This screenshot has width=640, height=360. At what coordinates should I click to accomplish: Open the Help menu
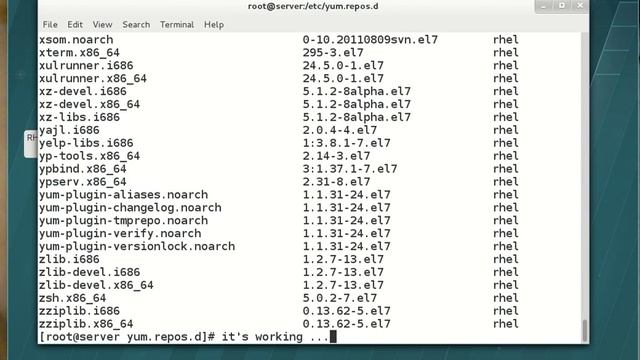[214, 24]
